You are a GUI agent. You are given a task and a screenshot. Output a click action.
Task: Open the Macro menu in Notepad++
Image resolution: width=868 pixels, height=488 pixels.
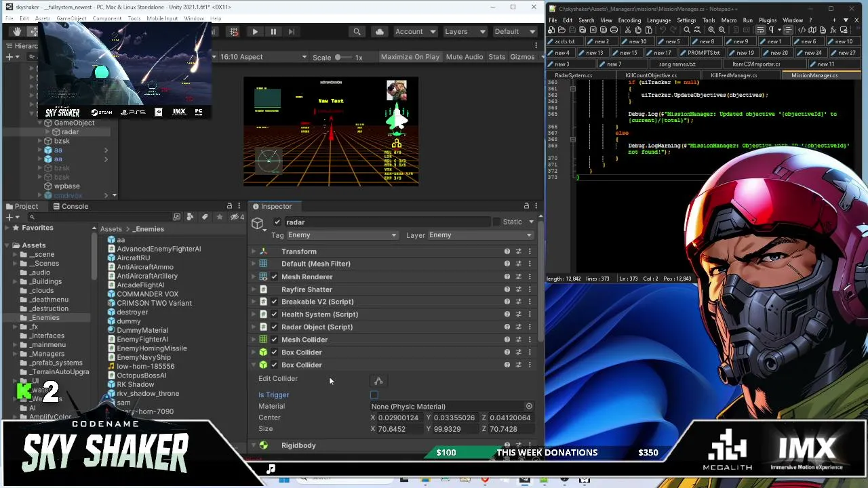tap(729, 20)
